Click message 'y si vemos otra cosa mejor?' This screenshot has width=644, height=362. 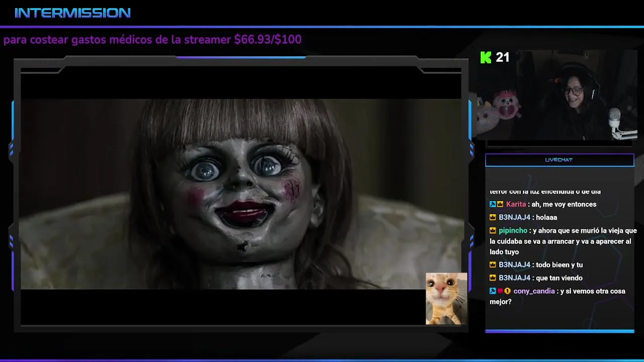[557, 296]
